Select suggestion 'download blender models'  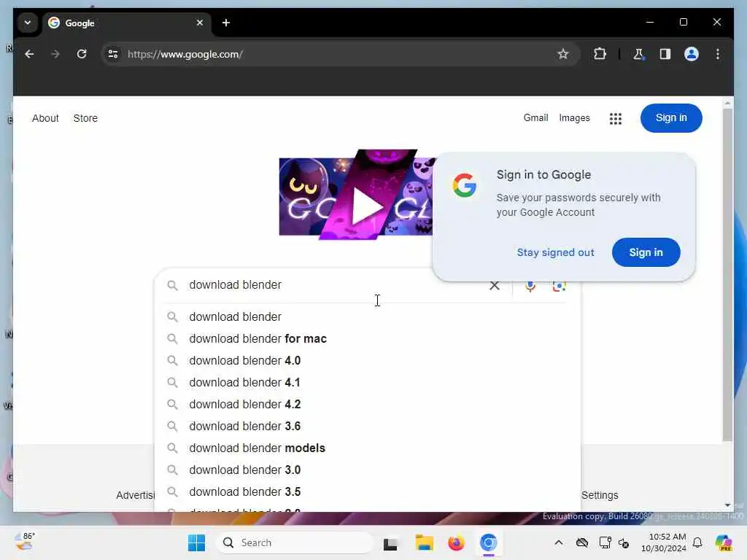pyautogui.click(x=368, y=448)
